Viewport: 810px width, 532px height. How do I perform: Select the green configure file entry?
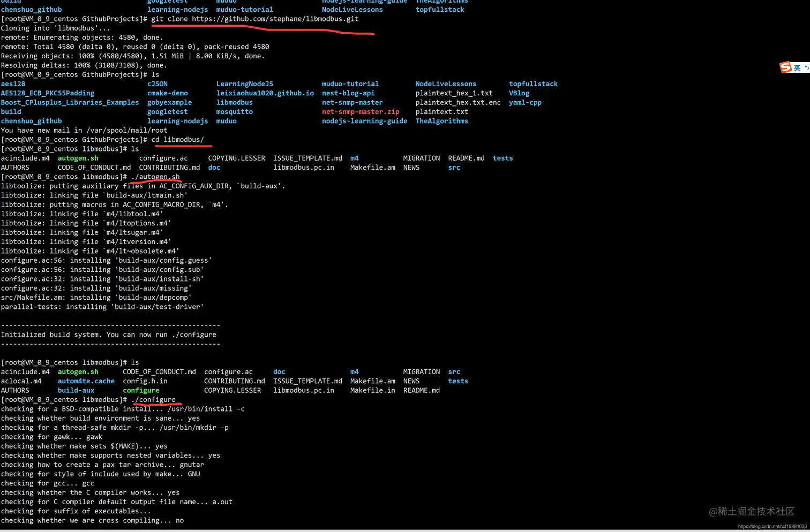(x=141, y=390)
